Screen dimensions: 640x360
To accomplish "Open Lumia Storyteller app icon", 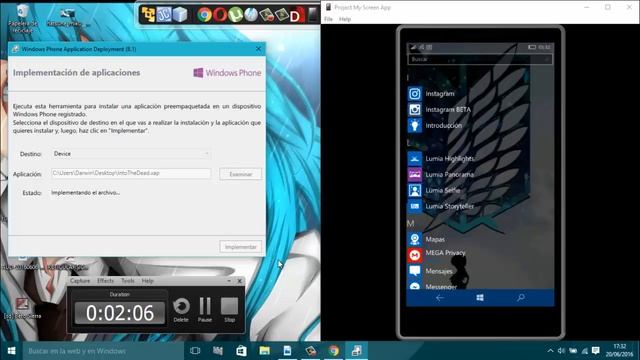I will [x=415, y=206].
